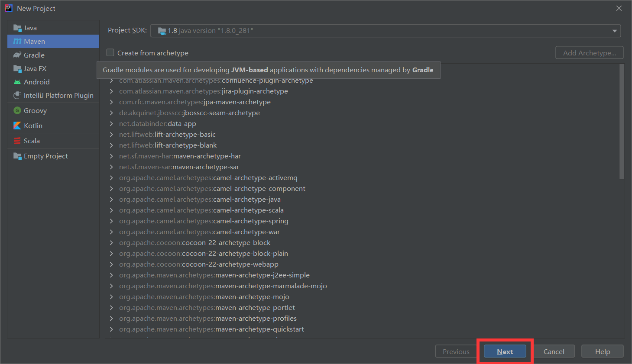
Task: Click the Kotlin logo icon
Action: pyautogui.click(x=17, y=126)
